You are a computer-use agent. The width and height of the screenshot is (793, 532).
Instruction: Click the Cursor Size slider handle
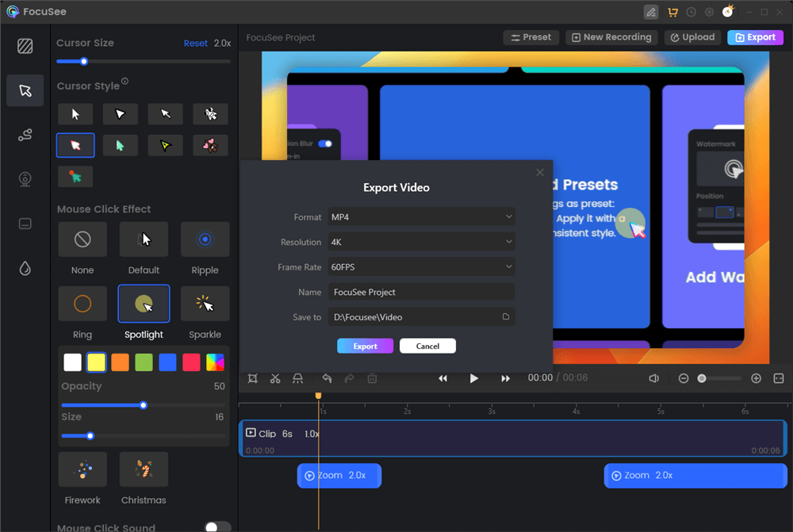tap(84, 62)
